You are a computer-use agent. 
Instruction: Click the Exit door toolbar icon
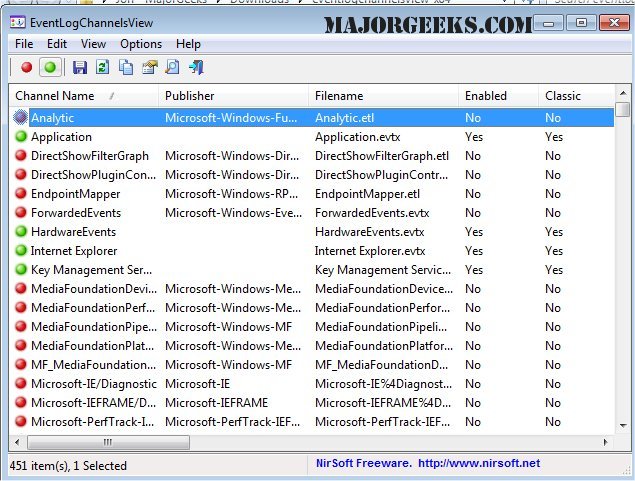pyautogui.click(x=196, y=67)
